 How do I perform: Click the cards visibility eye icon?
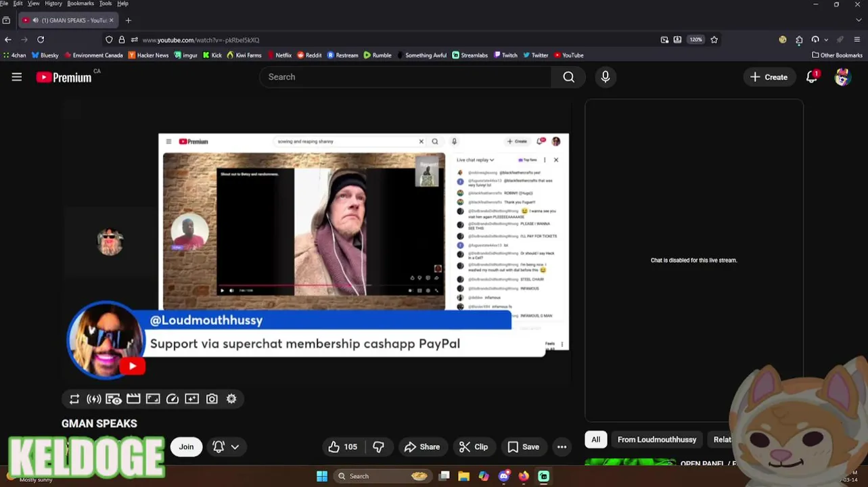point(114,399)
